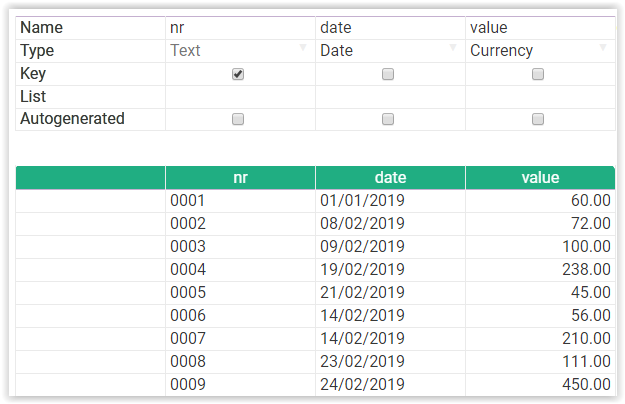Open the Date type dropdown arrow

point(453,48)
